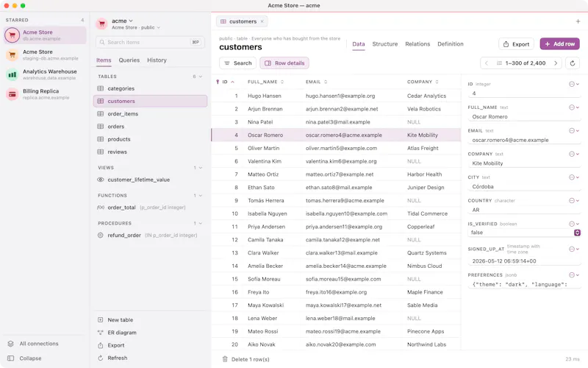Select the Hugo Hansen row
The height and width of the screenshot is (368, 588).
[x=336, y=96]
